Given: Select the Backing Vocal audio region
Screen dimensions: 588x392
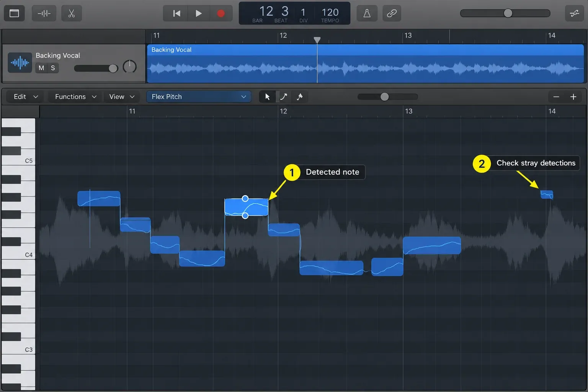Looking at the screenshot, I should 366,64.
